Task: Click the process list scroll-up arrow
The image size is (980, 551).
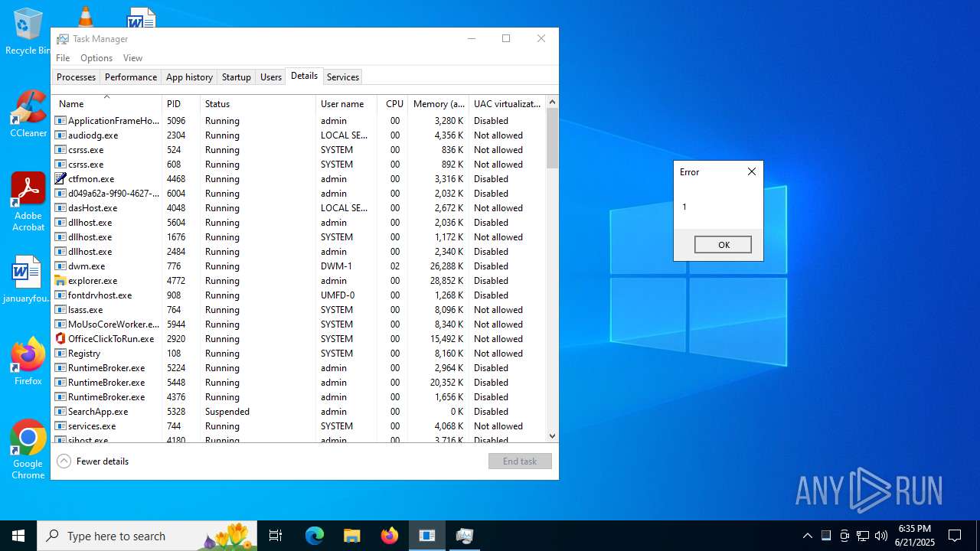Action: (552, 102)
